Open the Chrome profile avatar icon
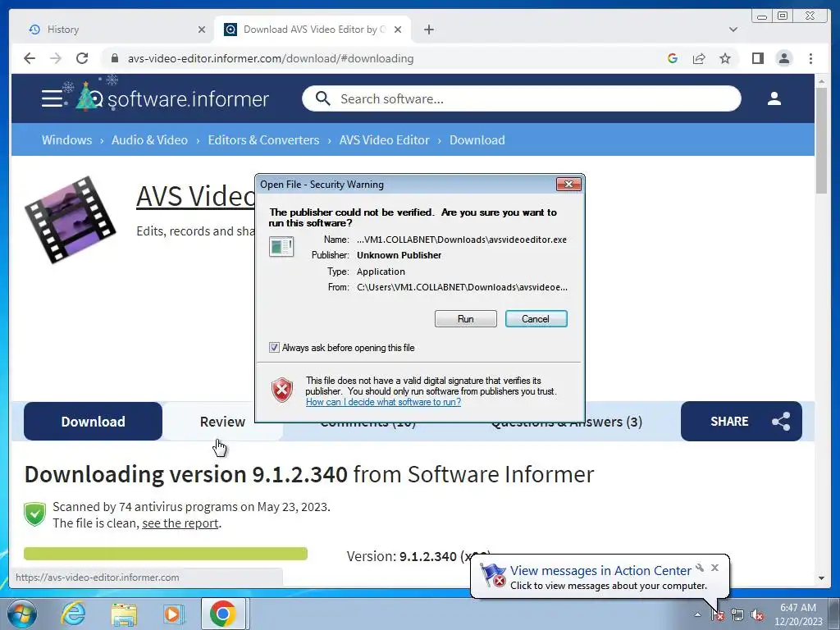Image resolution: width=840 pixels, height=630 pixels. coord(783,58)
